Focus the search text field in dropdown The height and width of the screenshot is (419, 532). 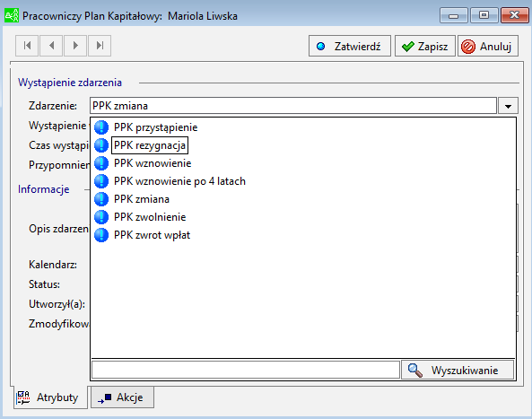coord(246,370)
